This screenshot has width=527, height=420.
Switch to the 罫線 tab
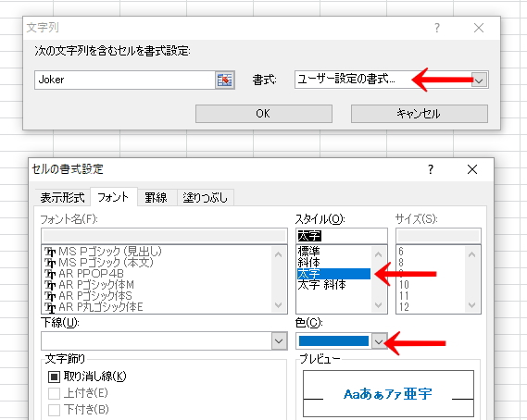click(x=156, y=197)
